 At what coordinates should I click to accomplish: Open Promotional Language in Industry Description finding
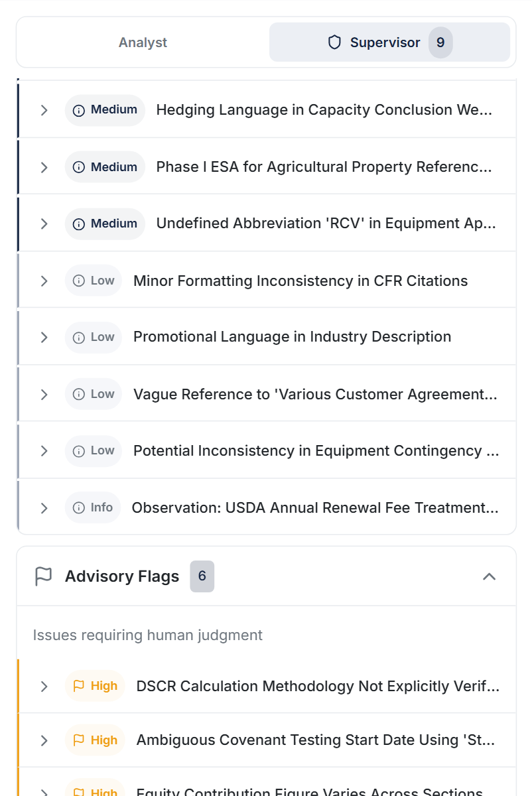click(x=292, y=337)
